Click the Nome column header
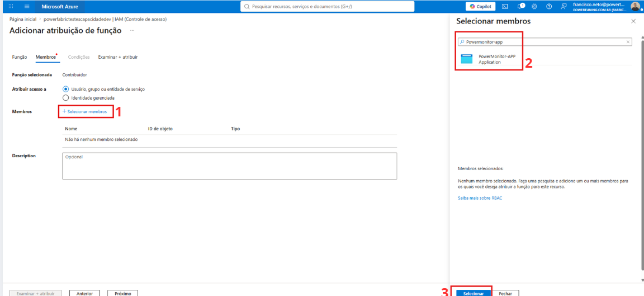 click(71, 129)
